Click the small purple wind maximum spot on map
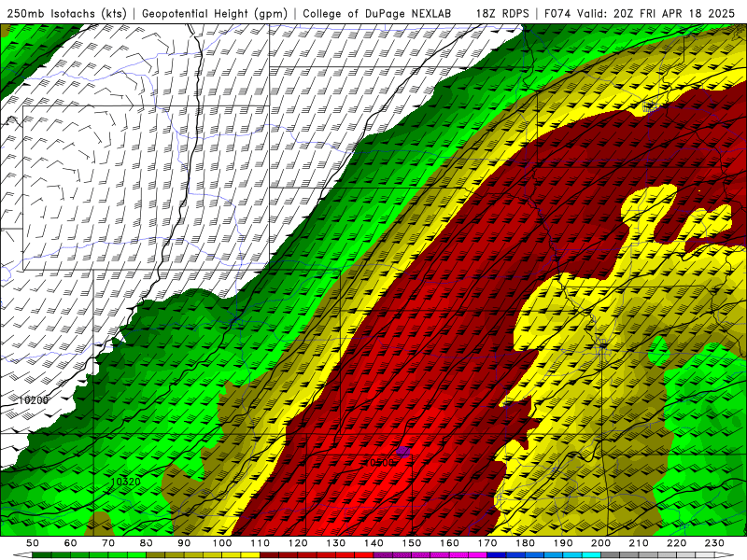The width and height of the screenshot is (747, 560). (403, 451)
